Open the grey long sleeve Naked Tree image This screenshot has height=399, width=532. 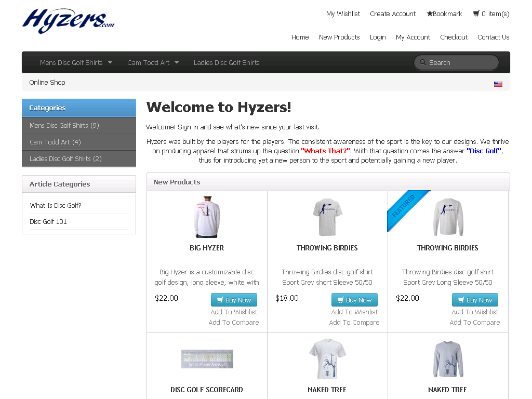tap(448, 359)
